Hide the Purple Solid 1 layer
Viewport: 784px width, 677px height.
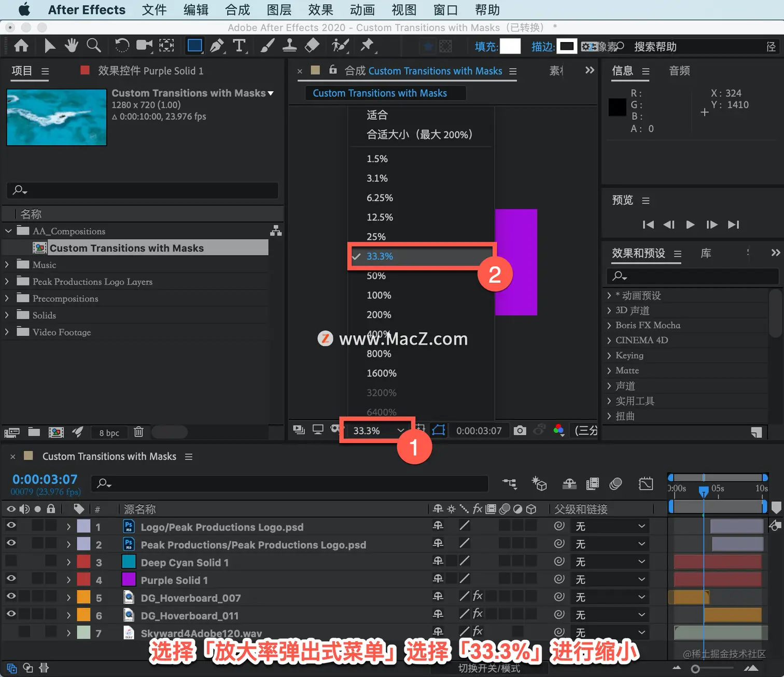[x=11, y=579]
